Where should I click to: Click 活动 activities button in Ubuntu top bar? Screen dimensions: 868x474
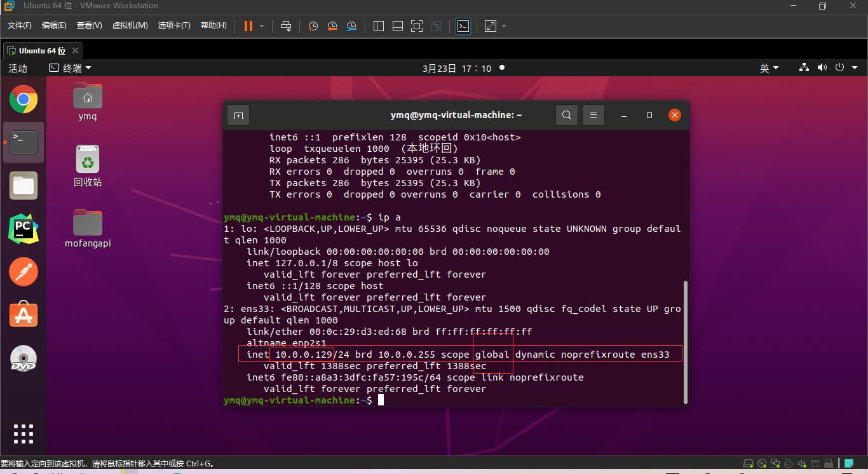click(18, 68)
